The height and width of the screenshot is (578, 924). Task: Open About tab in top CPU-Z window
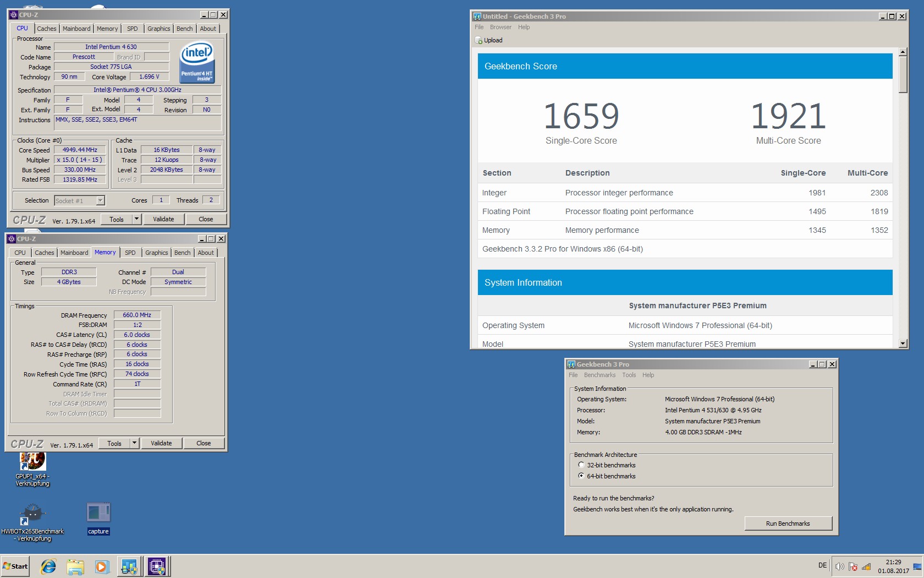[x=208, y=29]
